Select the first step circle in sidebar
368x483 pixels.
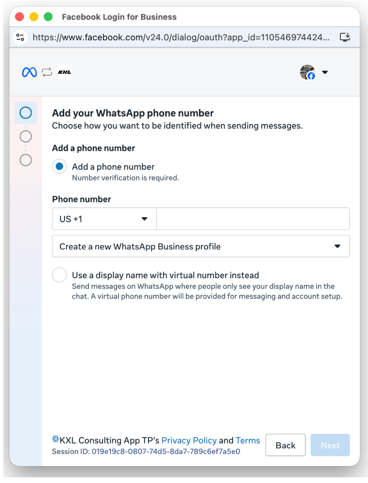[26, 113]
